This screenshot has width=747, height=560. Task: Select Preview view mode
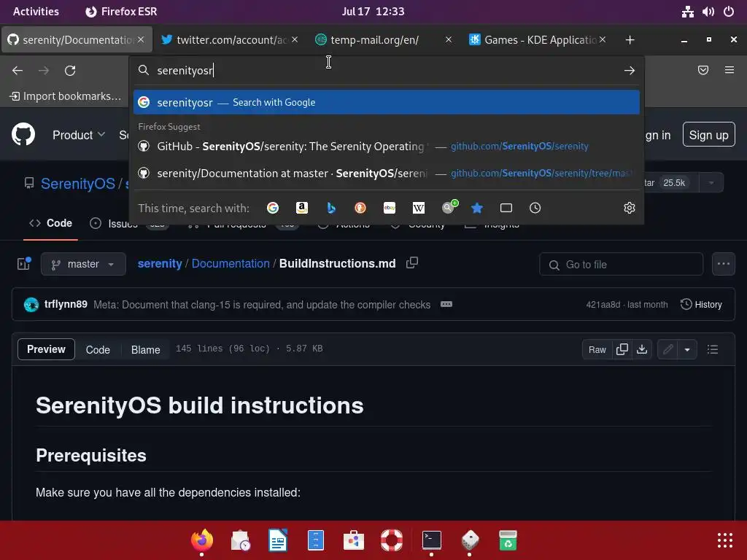(46, 349)
